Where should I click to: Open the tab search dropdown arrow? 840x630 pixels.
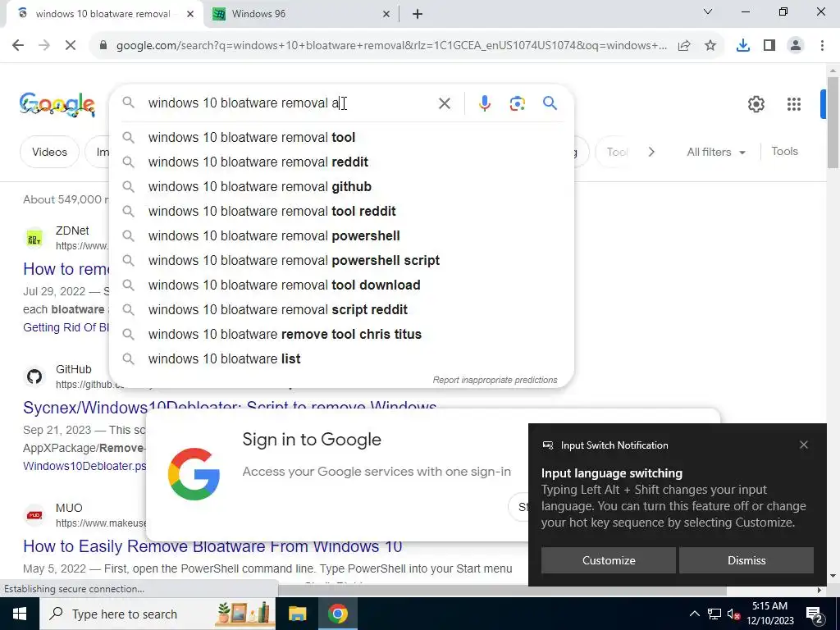tap(708, 11)
